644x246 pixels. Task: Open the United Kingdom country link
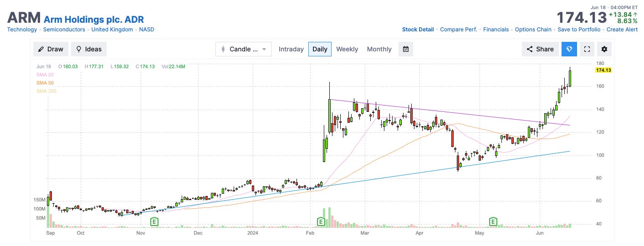(x=112, y=30)
